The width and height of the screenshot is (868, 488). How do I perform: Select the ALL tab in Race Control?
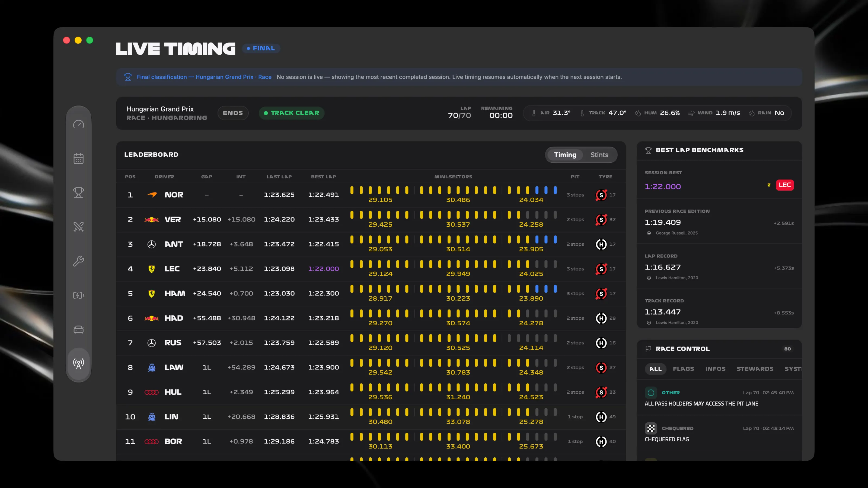coord(655,369)
